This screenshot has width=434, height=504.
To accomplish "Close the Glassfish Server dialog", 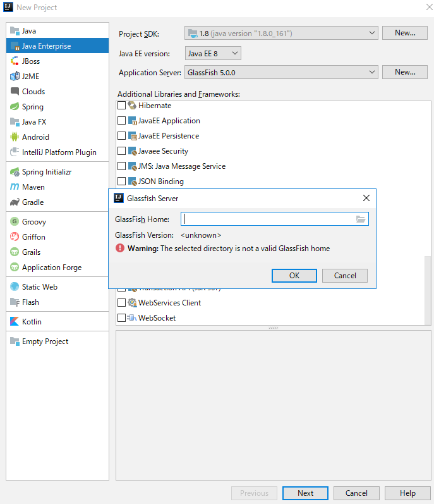I will coord(366,198).
